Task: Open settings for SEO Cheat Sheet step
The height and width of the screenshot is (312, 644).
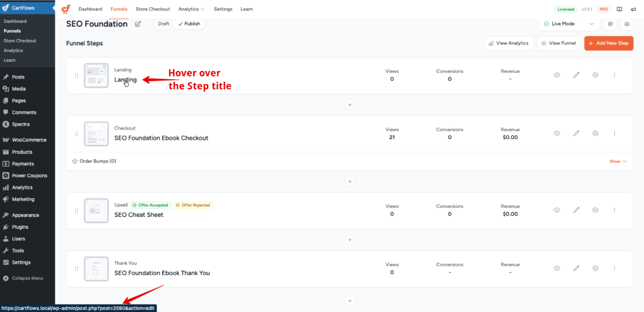Action: (595, 210)
